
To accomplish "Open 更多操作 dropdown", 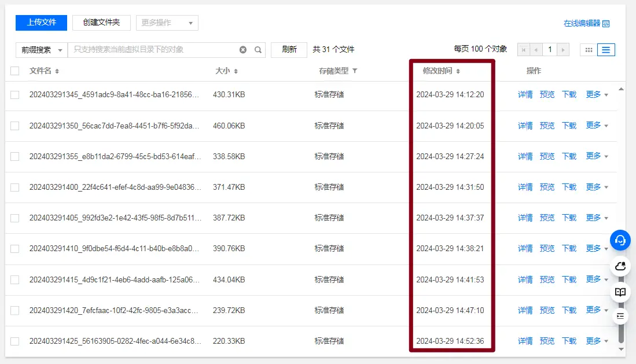I will tap(167, 23).
